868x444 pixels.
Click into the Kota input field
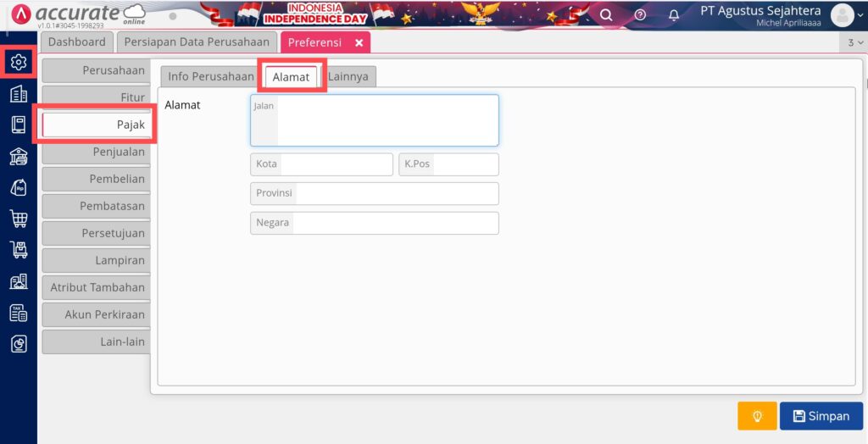[x=336, y=164]
